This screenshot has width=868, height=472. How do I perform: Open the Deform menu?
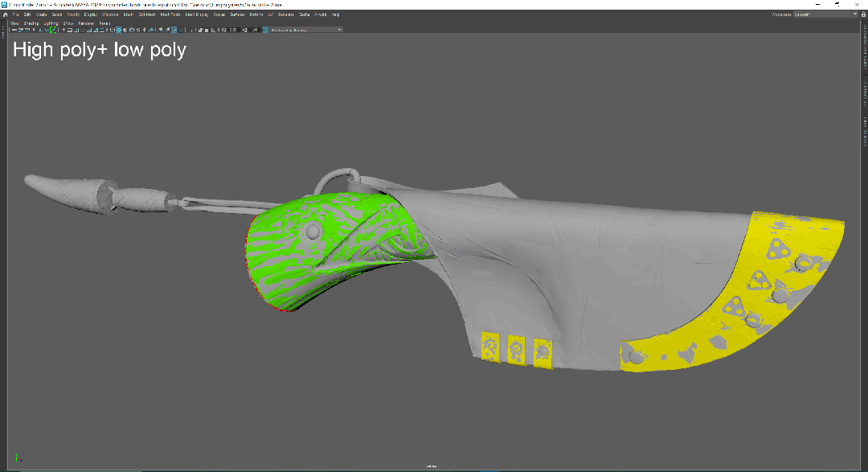256,14
